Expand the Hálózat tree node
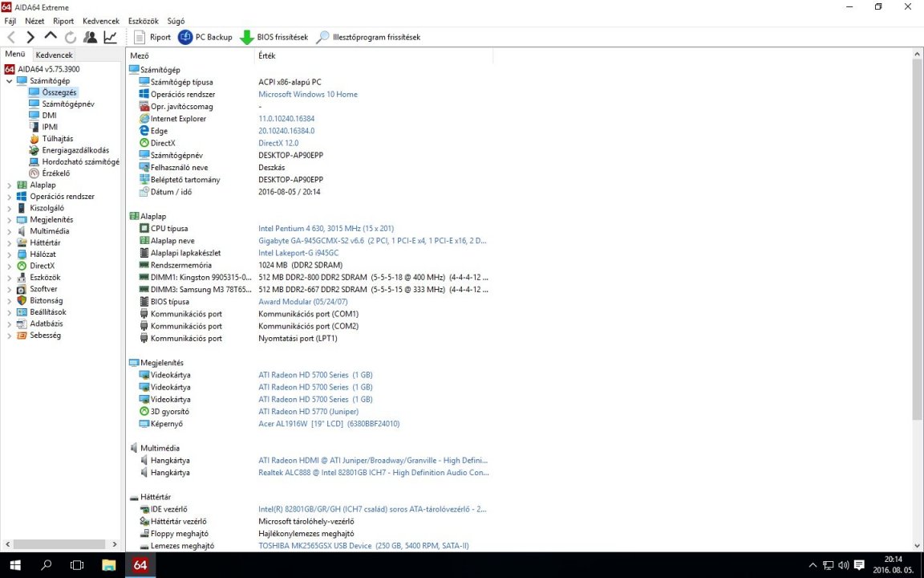 (9, 254)
